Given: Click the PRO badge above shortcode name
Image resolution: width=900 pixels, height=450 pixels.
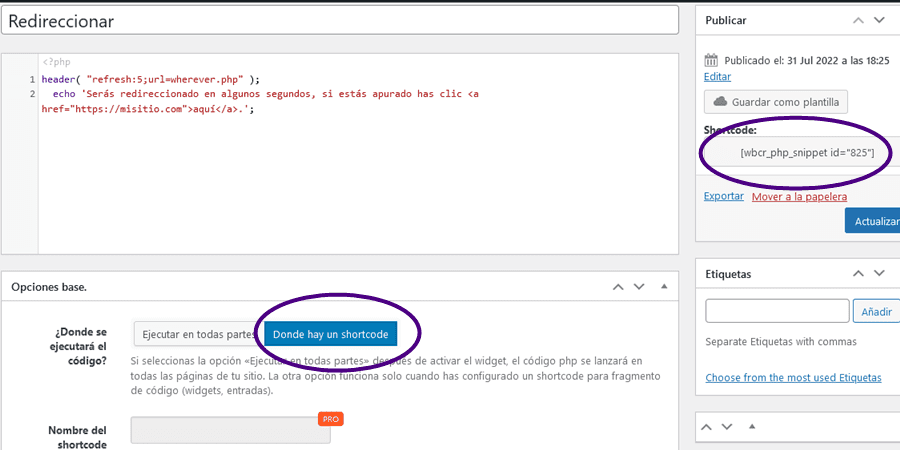Looking at the screenshot, I should (330, 419).
